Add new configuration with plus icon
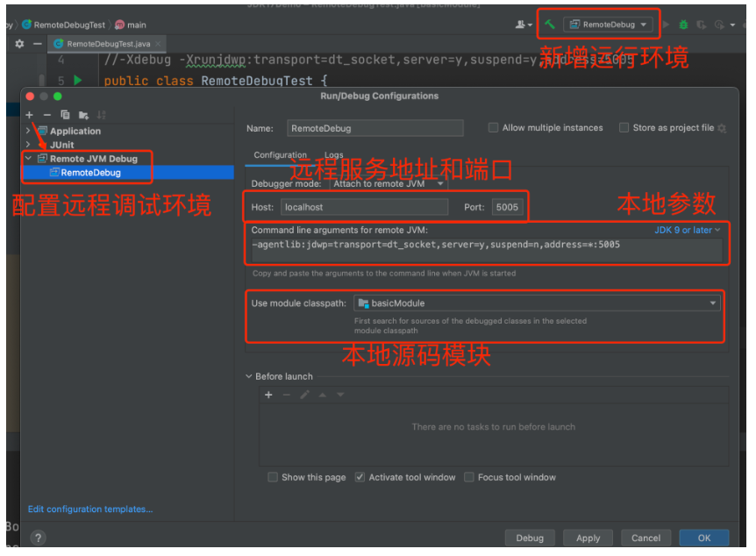The image size is (756, 556). pos(30,115)
